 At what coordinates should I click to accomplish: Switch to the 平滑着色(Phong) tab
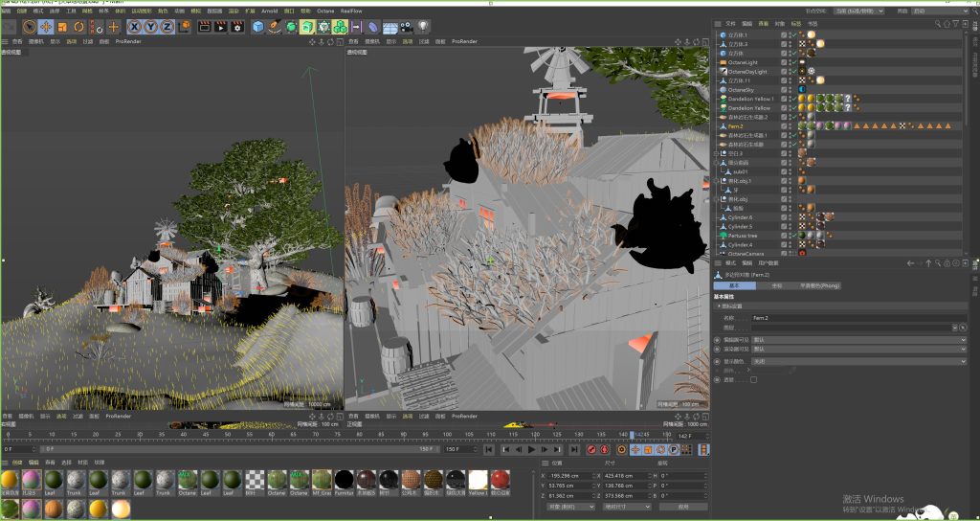(819, 285)
